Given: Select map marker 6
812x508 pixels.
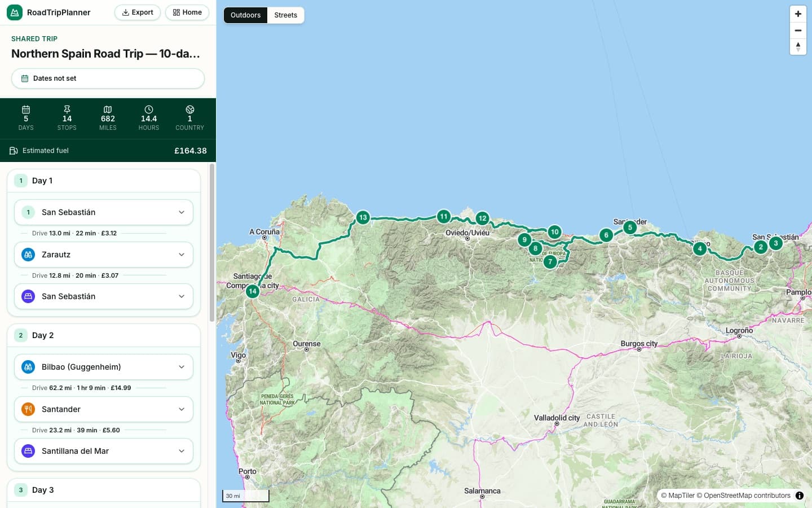Looking at the screenshot, I should pos(606,235).
